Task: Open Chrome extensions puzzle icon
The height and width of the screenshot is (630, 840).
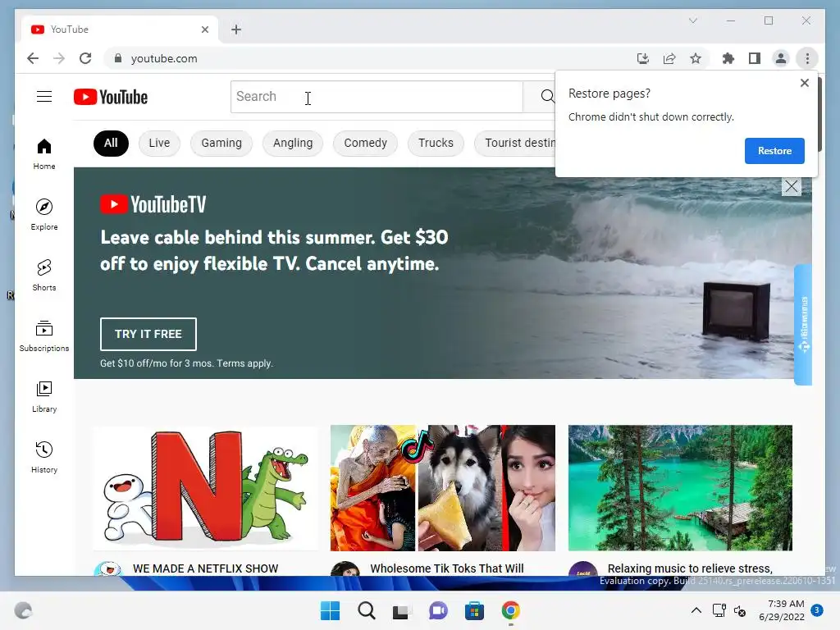Action: click(728, 58)
